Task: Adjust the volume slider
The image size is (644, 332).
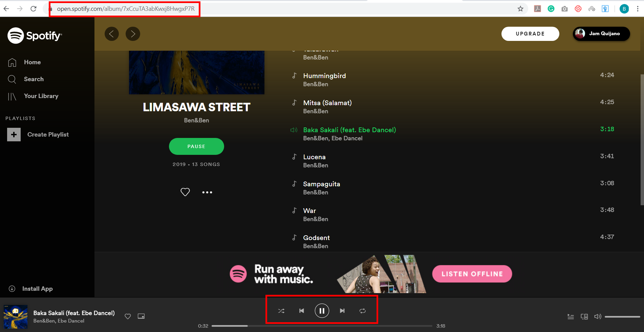Action: 622,317
